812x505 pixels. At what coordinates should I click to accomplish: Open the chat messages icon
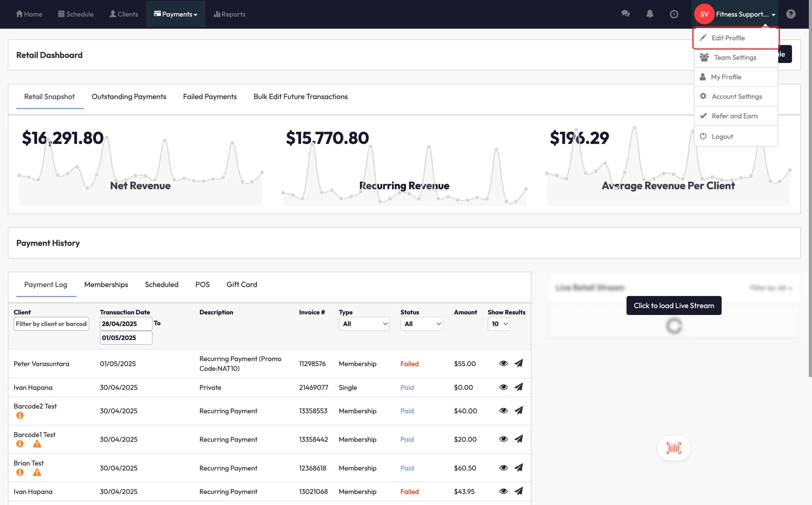(x=625, y=14)
